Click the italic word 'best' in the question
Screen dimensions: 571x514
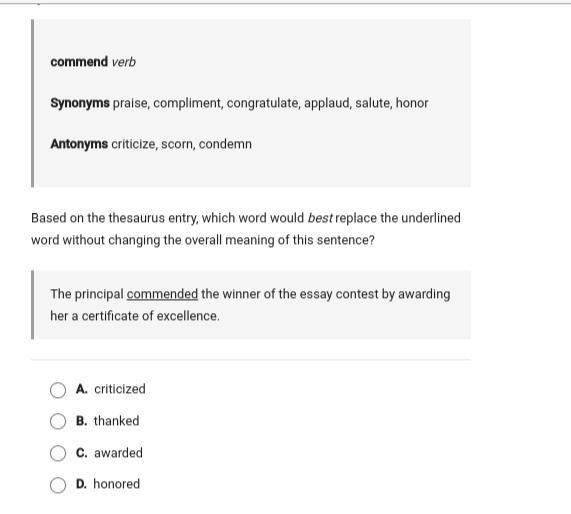(x=320, y=218)
